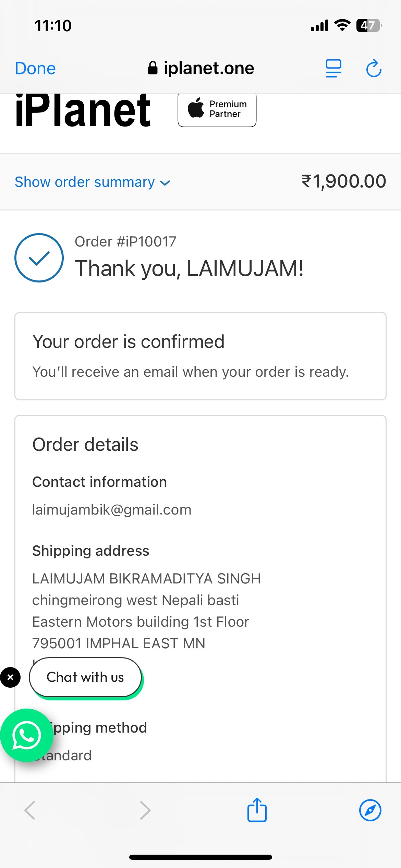The image size is (401, 868).
Task: Tap the Order #iP10017 number
Action: (125, 242)
